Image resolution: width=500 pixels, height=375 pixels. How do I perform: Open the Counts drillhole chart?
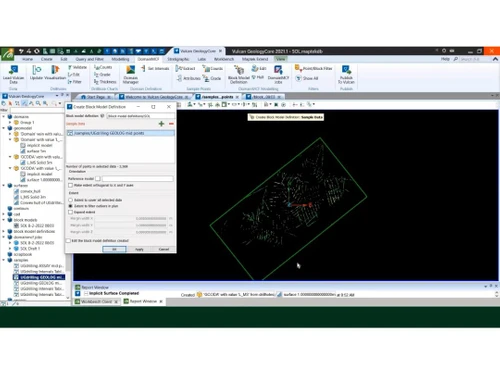pyautogui.click(x=103, y=67)
